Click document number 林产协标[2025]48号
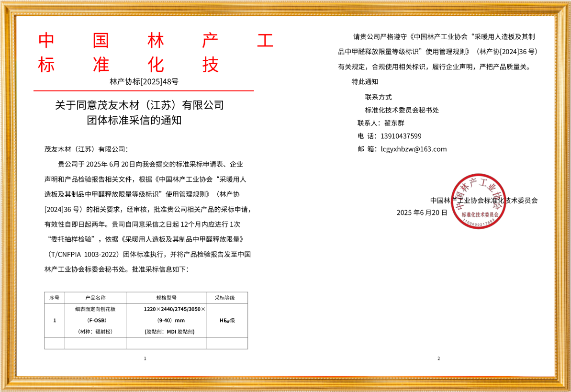The width and height of the screenshot is (571, 392). point(144,81)
